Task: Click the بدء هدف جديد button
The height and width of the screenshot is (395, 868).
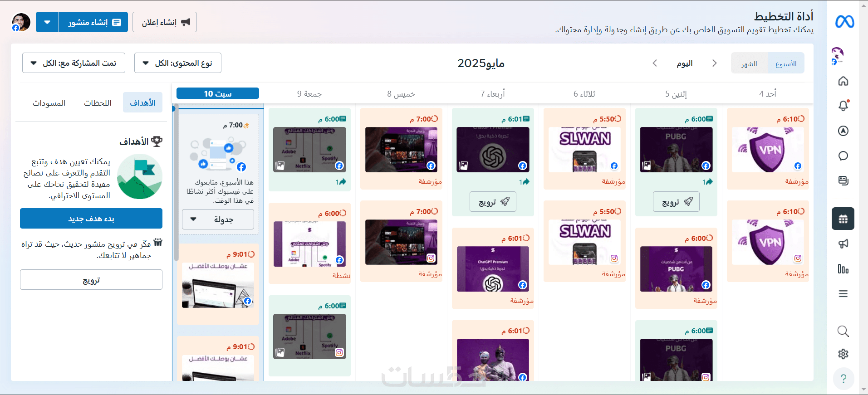Action: (91, 219)
